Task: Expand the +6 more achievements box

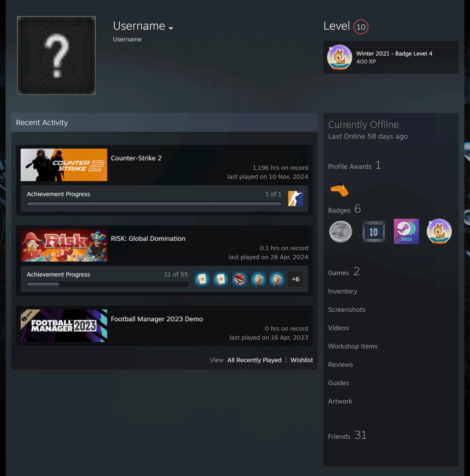Action: [295, 279]
